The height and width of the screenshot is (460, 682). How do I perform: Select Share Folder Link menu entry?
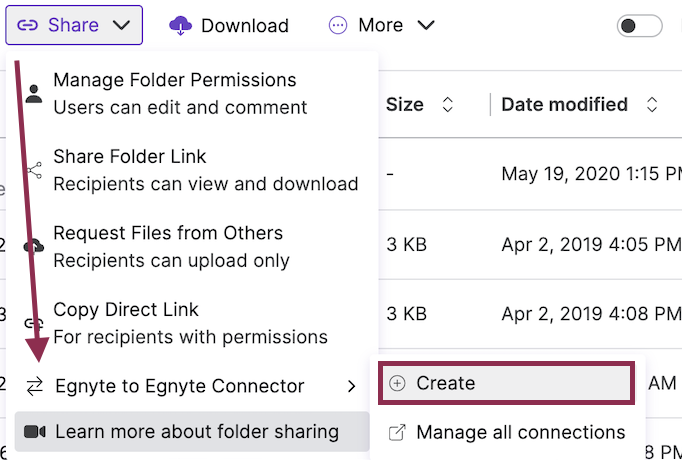pos(192,170)
